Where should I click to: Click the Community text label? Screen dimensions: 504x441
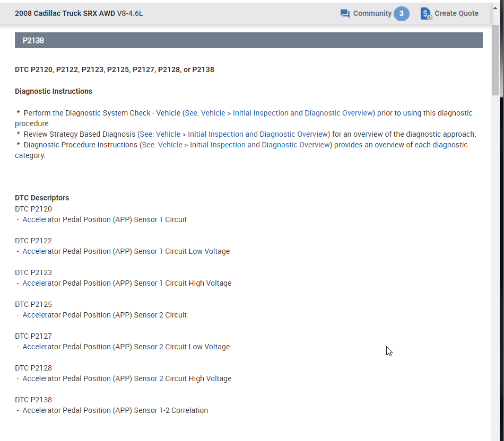point(372,13)
